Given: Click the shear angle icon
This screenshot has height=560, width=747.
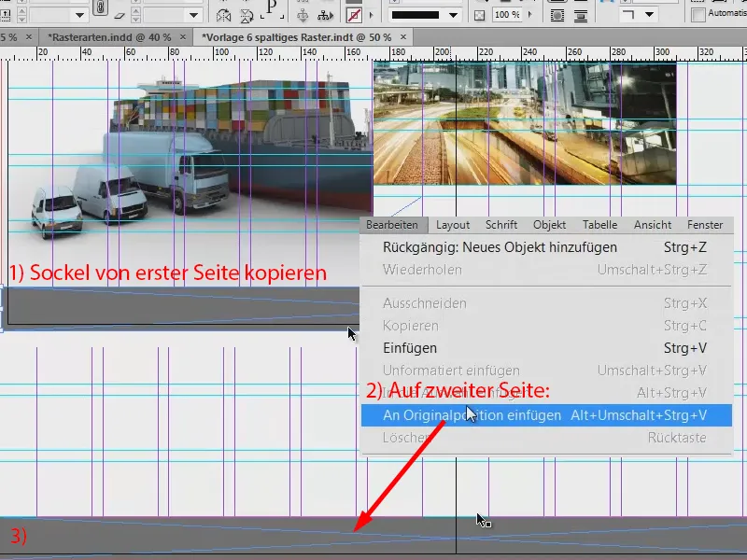Looking at the screenshot, I should click(x=120, y=15).
